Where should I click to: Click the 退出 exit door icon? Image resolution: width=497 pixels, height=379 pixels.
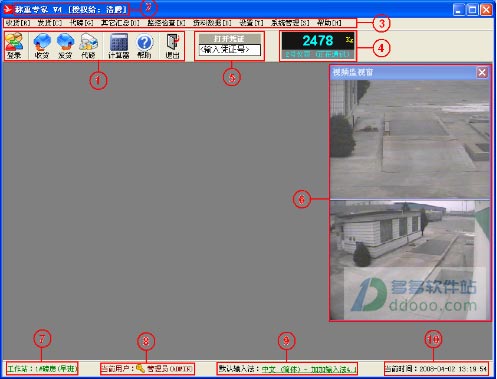pyautogui.click(x=173, y=46)
